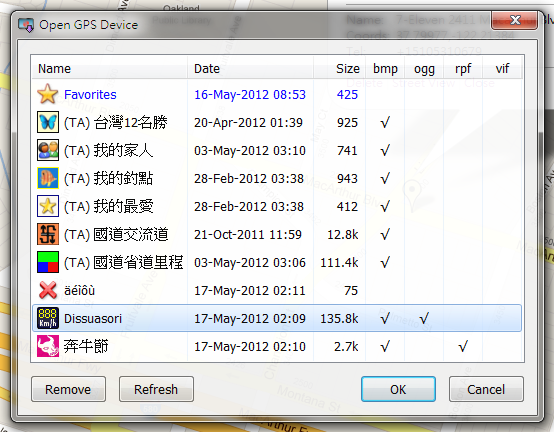Click the orange highway interchange icon
The image size is (554, 432).
pyautogui.click(x=48, y=234)
